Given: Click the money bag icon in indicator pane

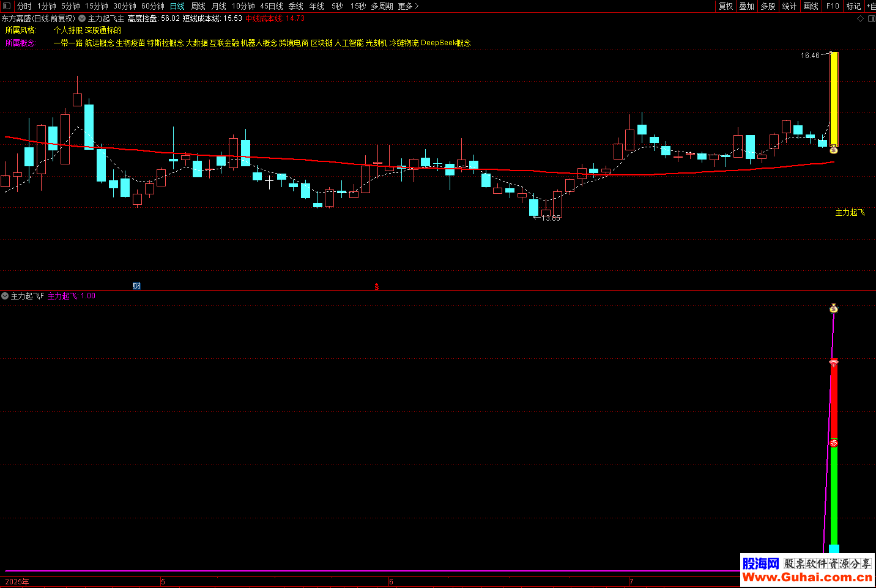Looking at the screenshot, I should pyautogui.click(x=833, y=309).
